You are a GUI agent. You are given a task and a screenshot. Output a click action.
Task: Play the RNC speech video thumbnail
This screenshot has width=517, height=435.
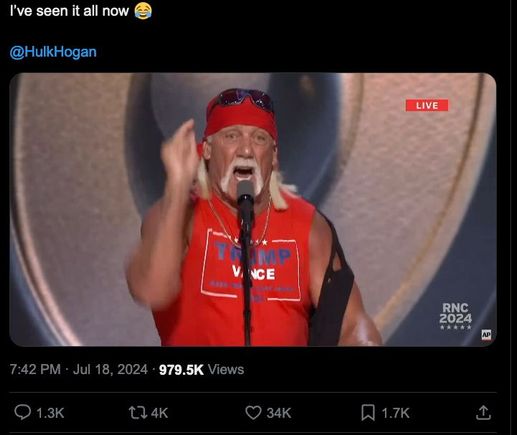pos(253,209)
